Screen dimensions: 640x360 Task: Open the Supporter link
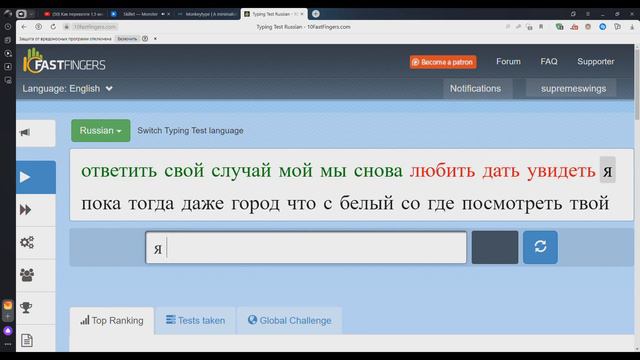pyautogui.click(x=596, y=62)
